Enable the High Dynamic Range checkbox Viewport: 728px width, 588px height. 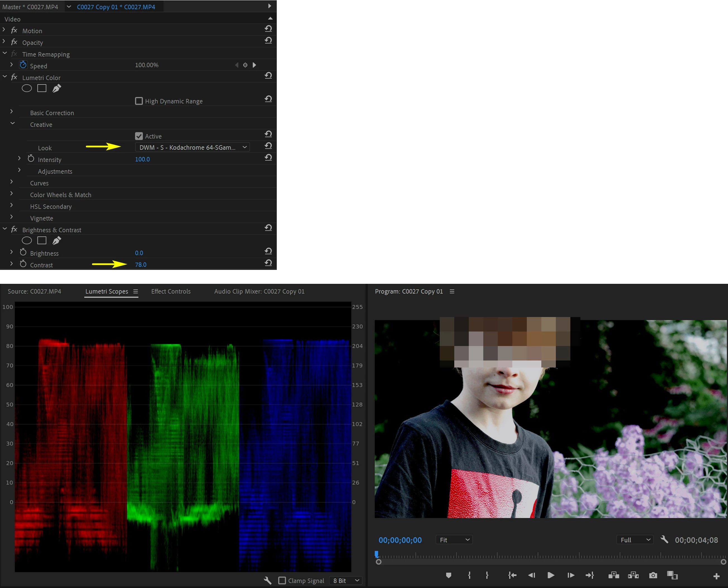(x=139, y=101)
